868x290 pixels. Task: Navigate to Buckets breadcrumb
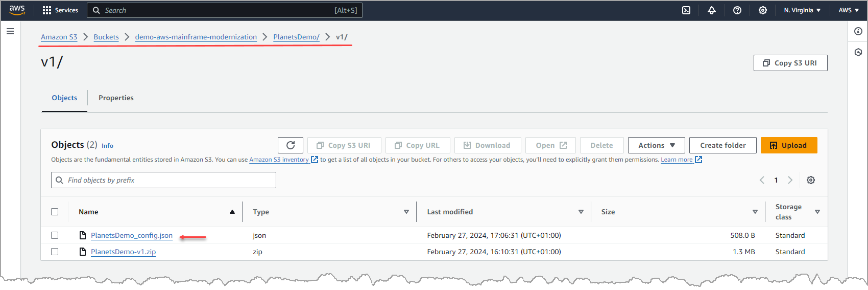pyautogui.click(x=106, y=37)
